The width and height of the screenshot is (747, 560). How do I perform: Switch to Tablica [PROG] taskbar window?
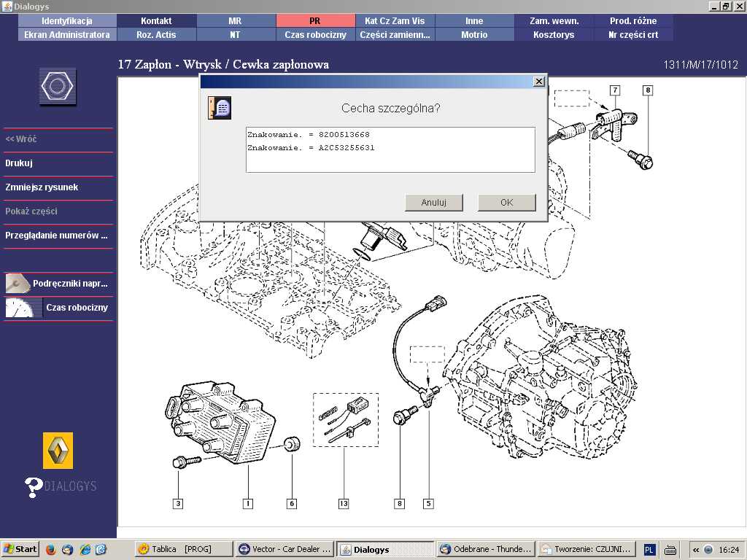pos(184,550)
